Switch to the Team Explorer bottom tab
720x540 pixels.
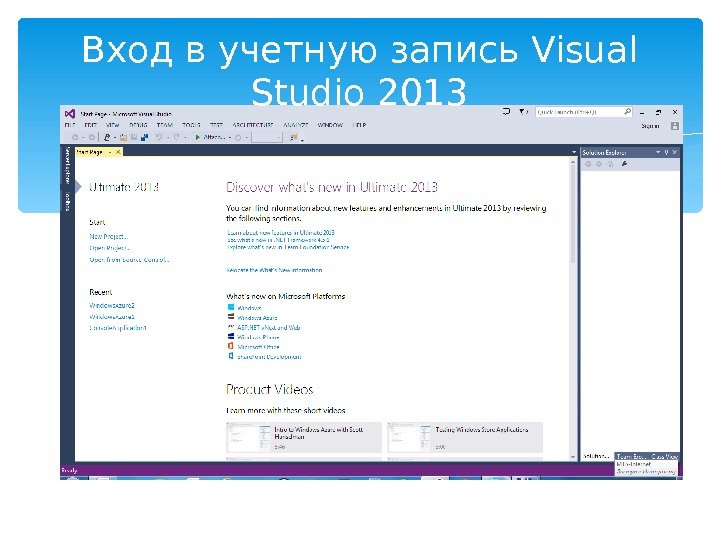tap(630, 456)
